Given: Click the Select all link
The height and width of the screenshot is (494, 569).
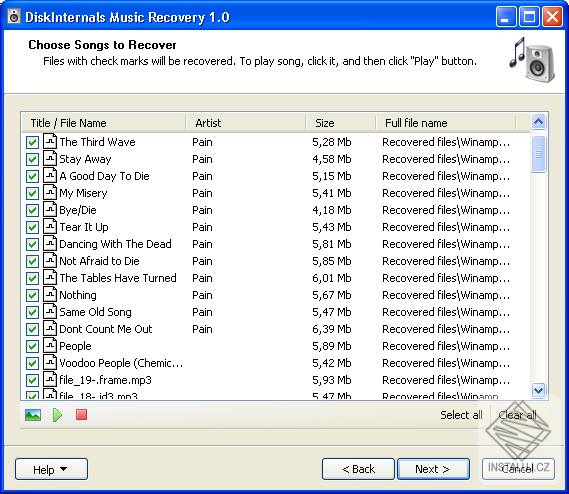Looking at the screenshot, I should pos(461,415).
